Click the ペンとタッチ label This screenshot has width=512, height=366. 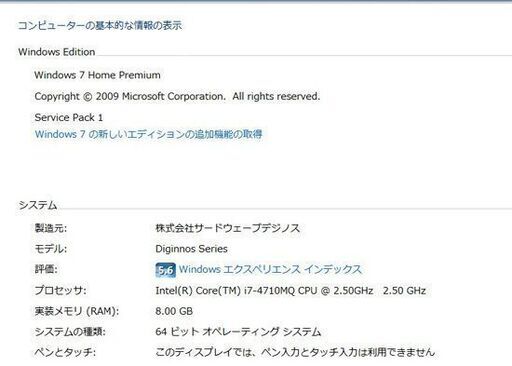(x=65, y=352)
